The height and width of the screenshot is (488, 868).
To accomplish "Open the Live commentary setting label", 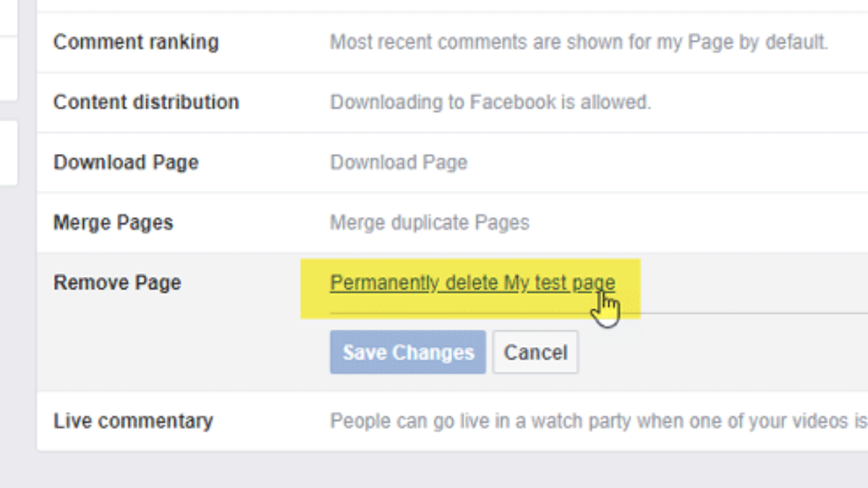I will [x=133, y=421].
